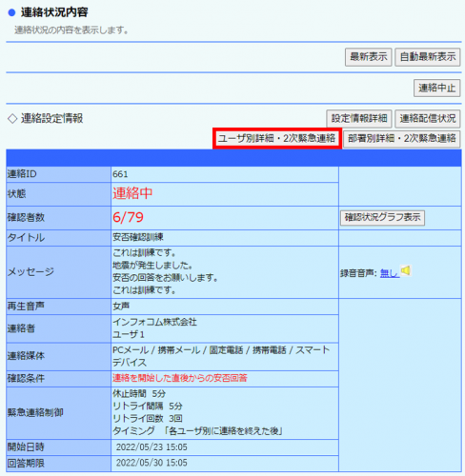Click the 連絡中止 stop contact button
This screenshot has width=465, height=476.
click(x=436, y=88)
